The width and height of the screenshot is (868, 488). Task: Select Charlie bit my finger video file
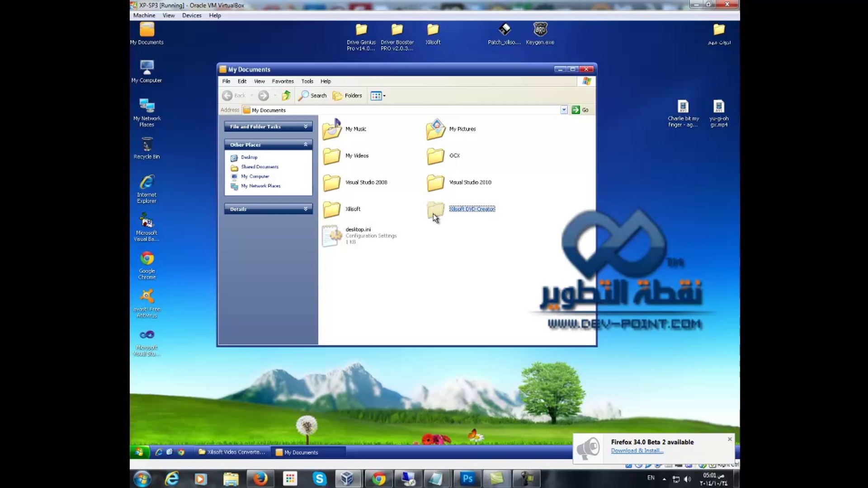(683, 113)
